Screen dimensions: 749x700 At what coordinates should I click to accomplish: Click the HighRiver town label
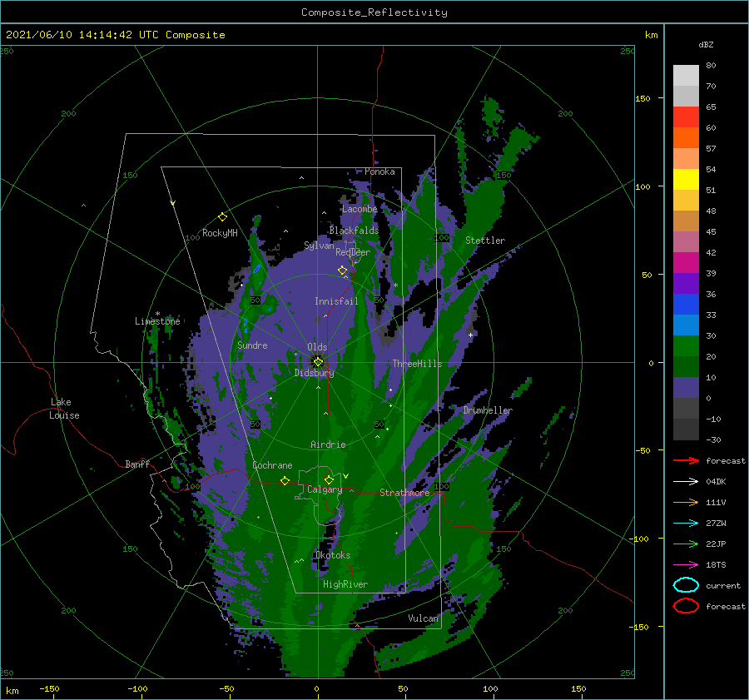345,584
